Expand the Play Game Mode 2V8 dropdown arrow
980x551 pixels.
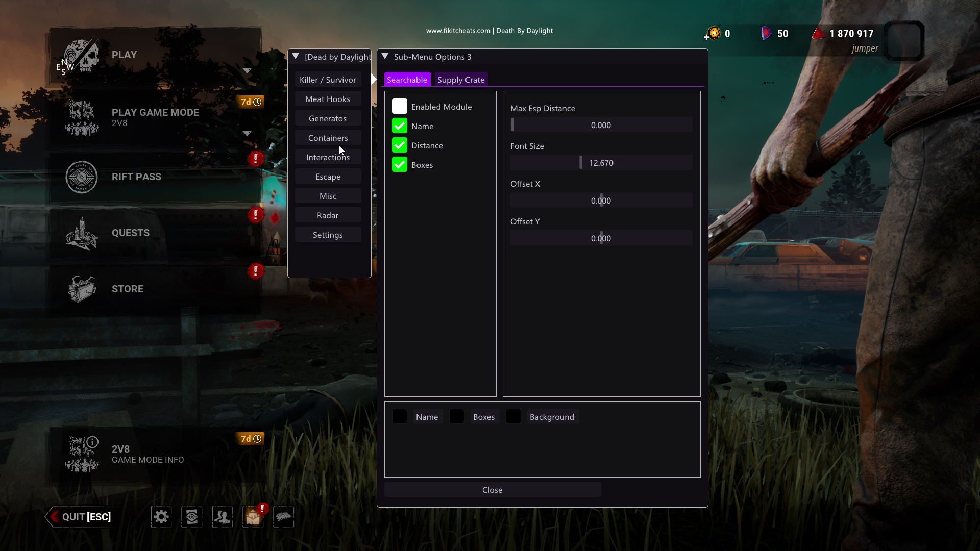[247, 134]
